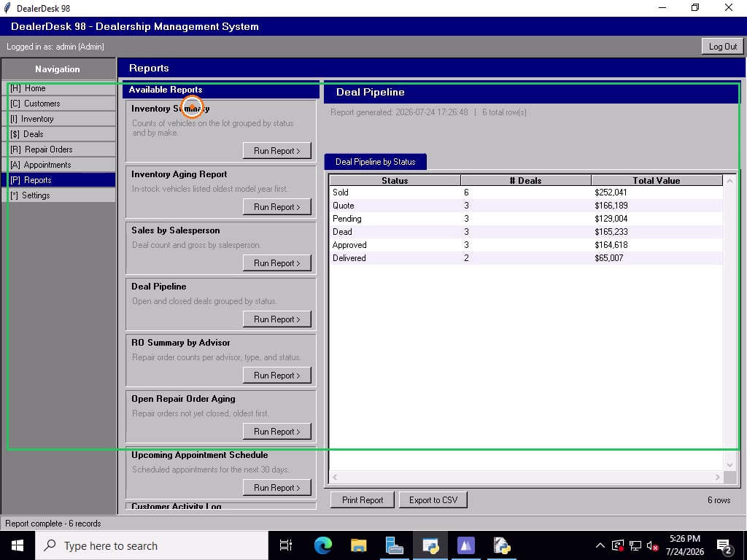The image size is (747, 560).
Task: Open the notification center icon
Action: pos(724,546)
